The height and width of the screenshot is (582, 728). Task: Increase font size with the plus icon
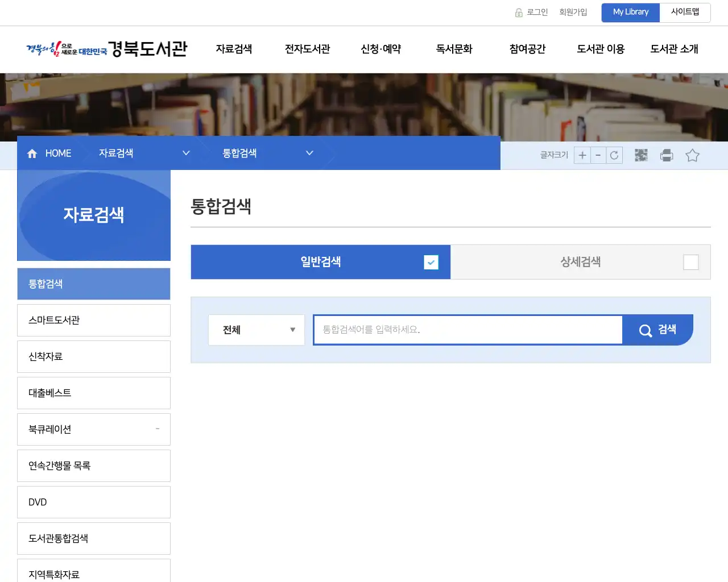pyautogui.click(x=582, y=155)
